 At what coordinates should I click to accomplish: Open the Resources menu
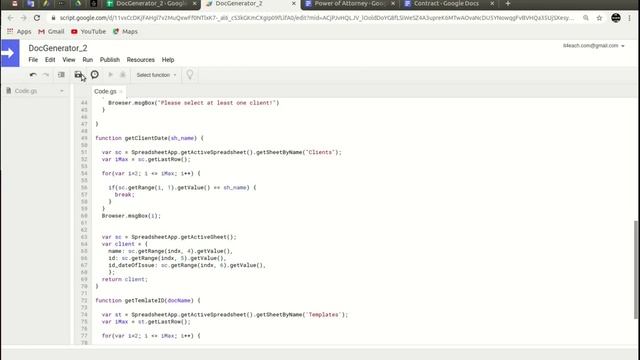(140, 60)
